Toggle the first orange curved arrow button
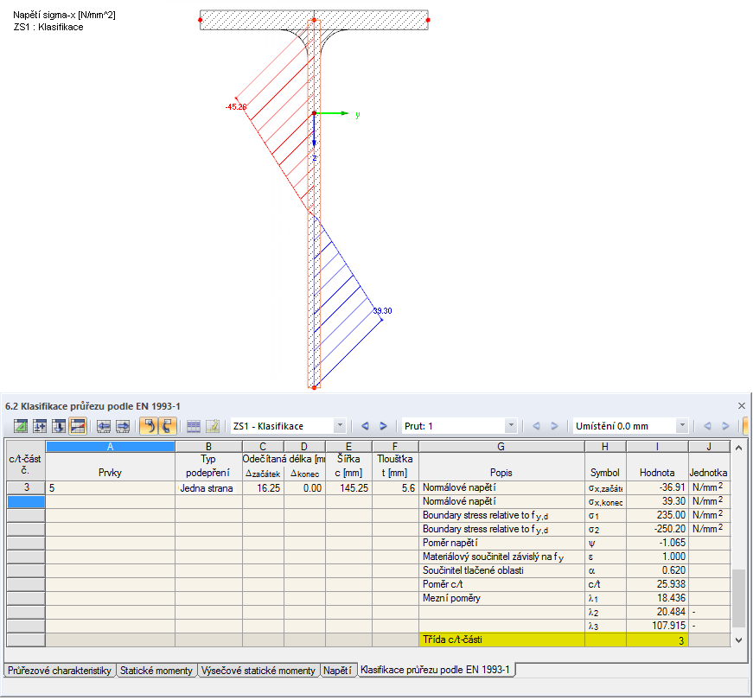The image size is (753, 700). (149, 426)
